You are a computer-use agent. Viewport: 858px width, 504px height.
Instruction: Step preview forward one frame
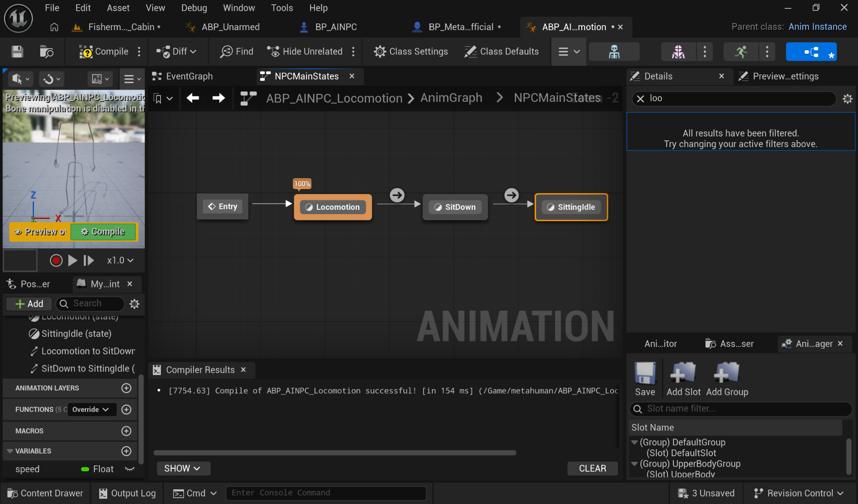click(x=88, y=261)
